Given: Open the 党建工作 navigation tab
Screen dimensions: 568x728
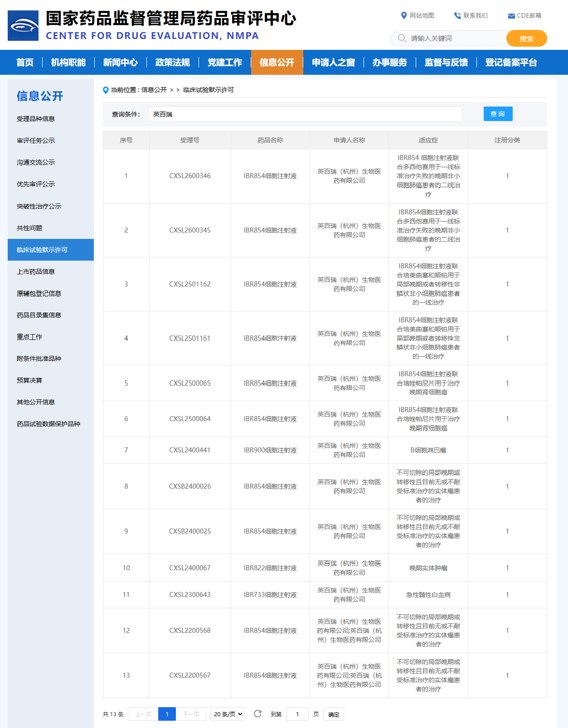Looking at the screenshot, I should tap(225, 62).
